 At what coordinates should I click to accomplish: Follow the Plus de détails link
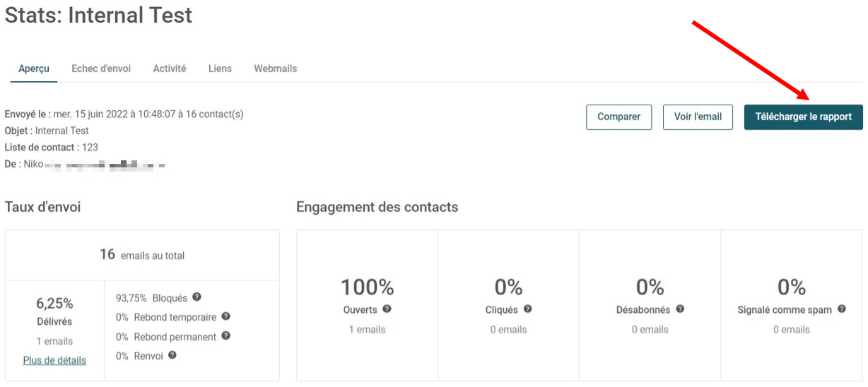tap(54, 360)
